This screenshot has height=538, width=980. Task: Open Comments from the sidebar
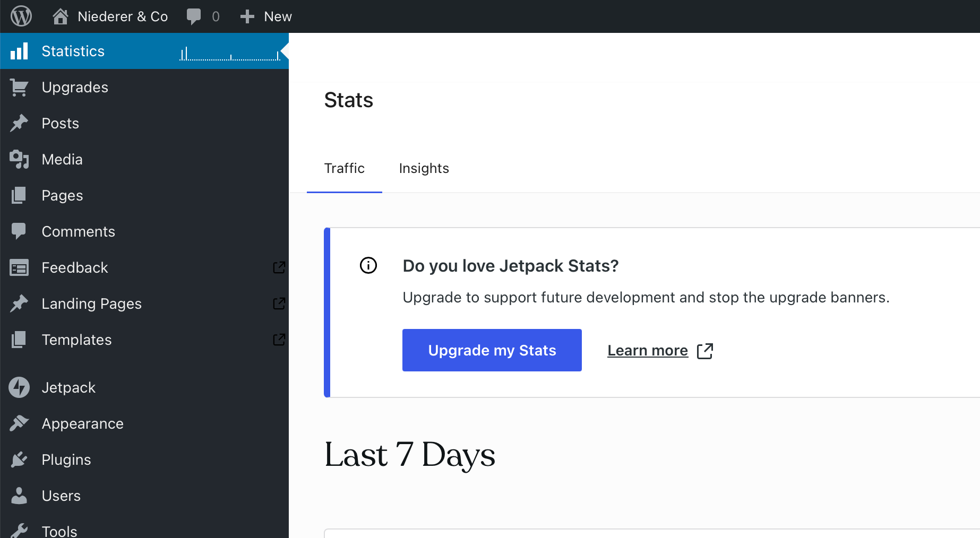pyautogui.click(x=79, y=231)
